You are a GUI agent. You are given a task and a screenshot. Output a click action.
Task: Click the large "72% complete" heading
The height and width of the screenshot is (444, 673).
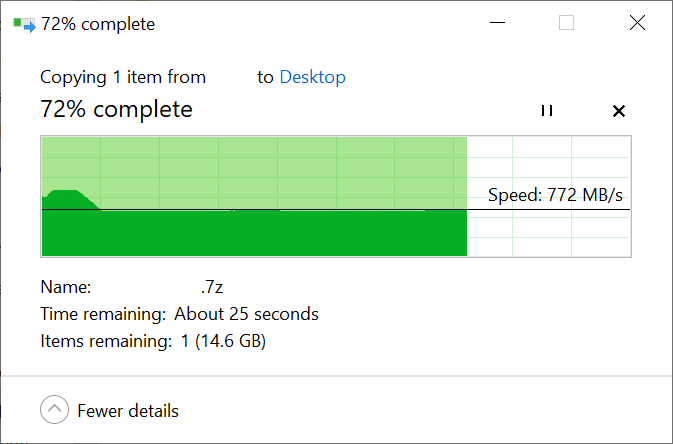coord(116,109)
